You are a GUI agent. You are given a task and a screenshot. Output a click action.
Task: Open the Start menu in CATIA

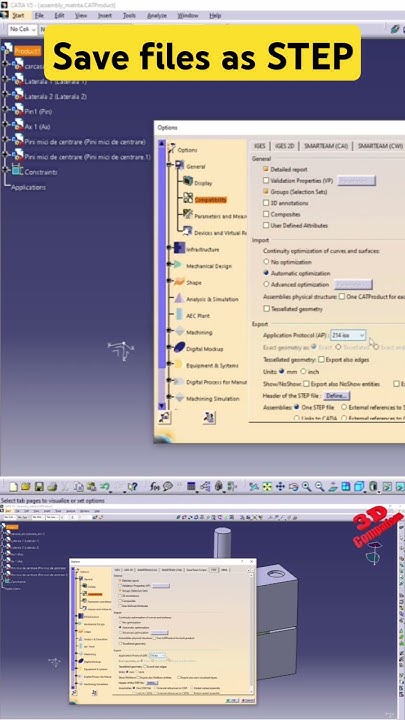coord(18,15)
